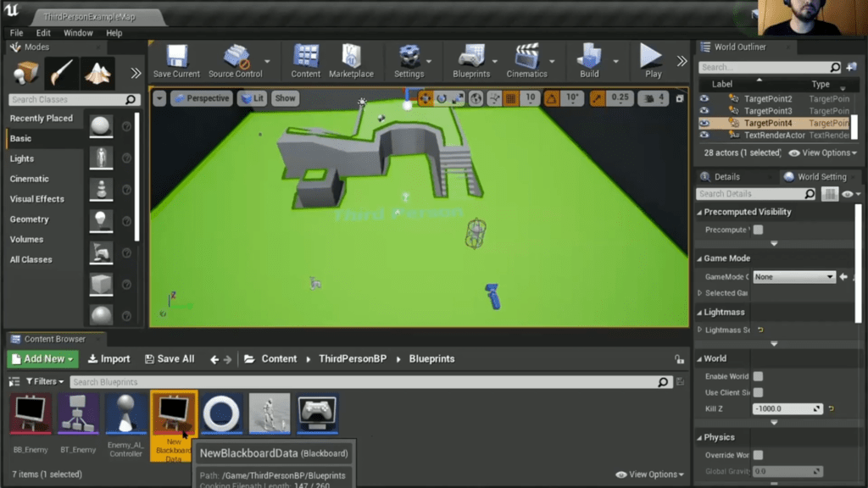
Task: Toggle surface snapping icon in viewport
Action: pyautogui.click(x=494, y=98)
